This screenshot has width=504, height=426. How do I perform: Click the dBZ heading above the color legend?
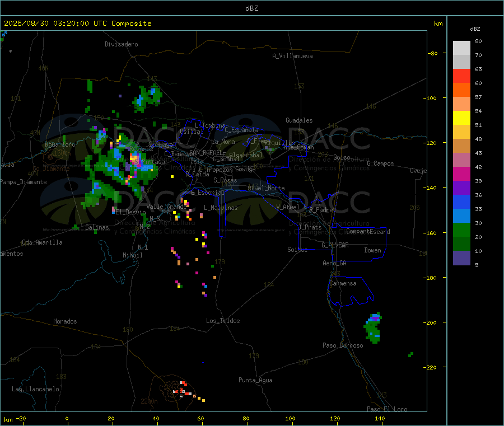(x=475, y=29)
